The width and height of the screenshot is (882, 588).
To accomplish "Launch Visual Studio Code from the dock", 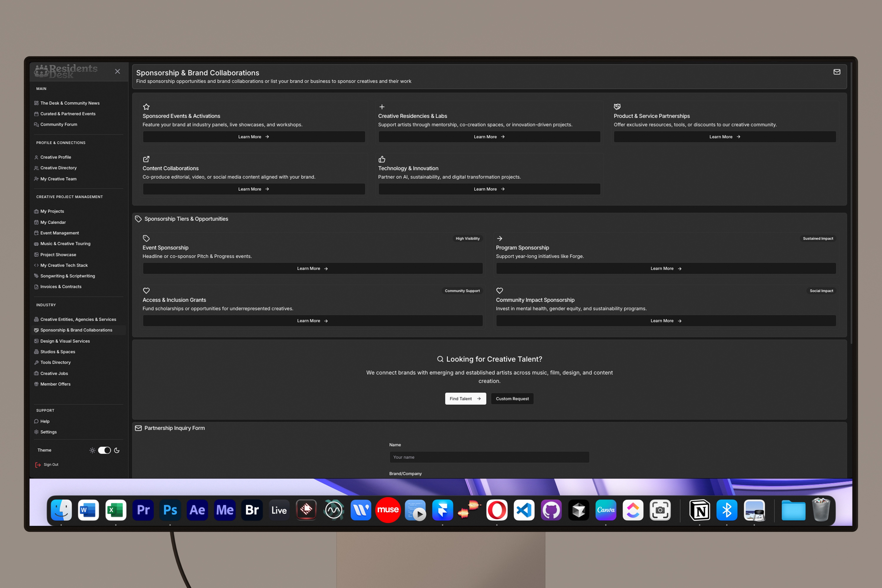I will click(524, 510).
